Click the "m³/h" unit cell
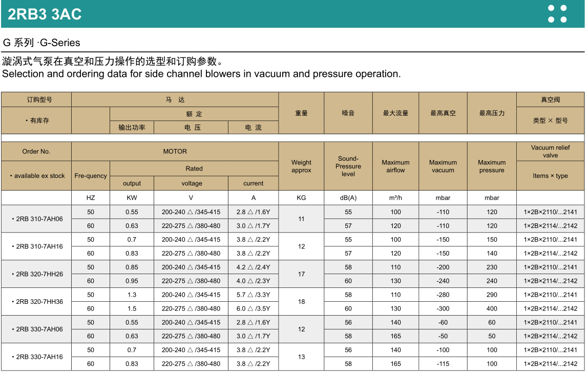The width and height of the screenshot is (588, 373). point(395,198)
